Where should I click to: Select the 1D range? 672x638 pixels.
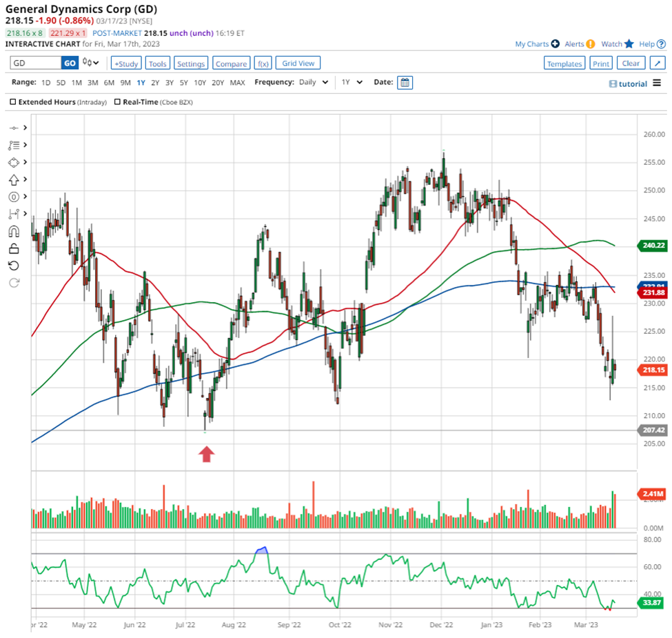tap(46, 82)
